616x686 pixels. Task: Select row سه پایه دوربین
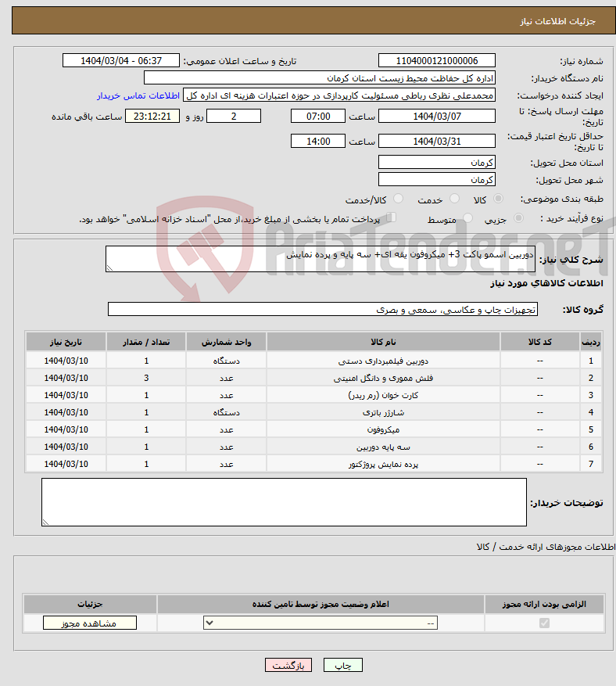pyautogui.click(x=314, y=447)
